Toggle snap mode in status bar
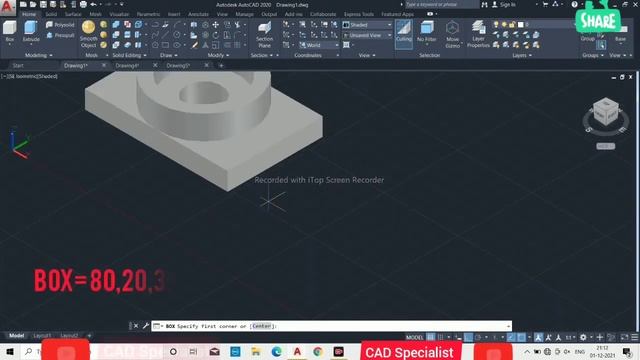The width and height of the screenshot is (640, 360). 441,337
